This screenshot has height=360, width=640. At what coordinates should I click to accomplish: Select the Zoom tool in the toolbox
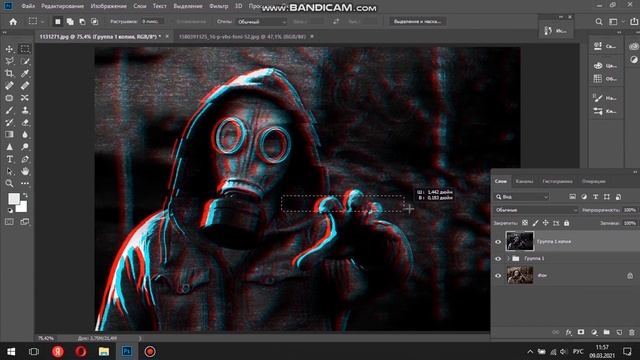9,184
